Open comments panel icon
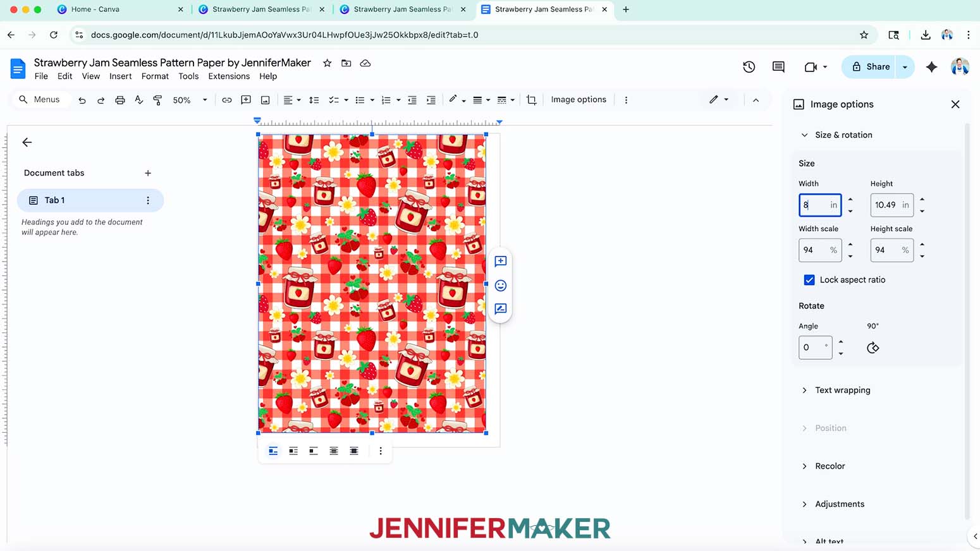The width and height of the screenshot is (980, 551). [778, 66]
